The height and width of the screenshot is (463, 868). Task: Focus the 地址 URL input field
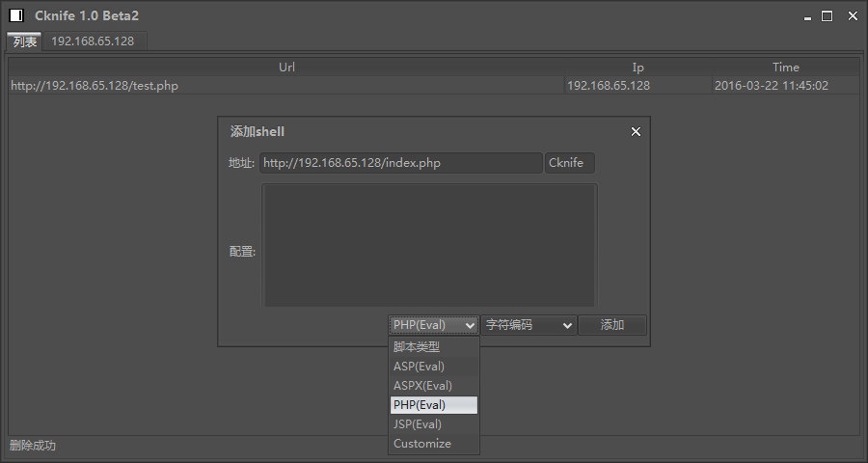click(x=401, y=163)
